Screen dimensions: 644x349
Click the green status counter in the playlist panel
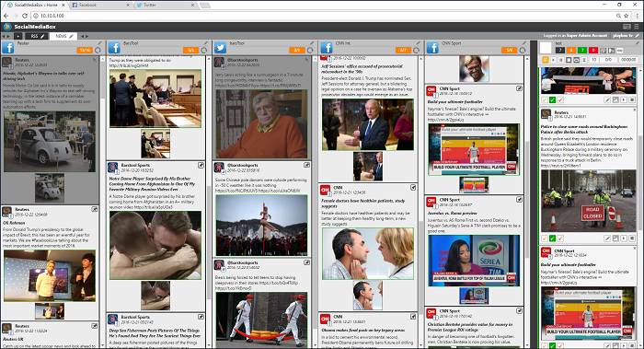[x=582, y=50]
